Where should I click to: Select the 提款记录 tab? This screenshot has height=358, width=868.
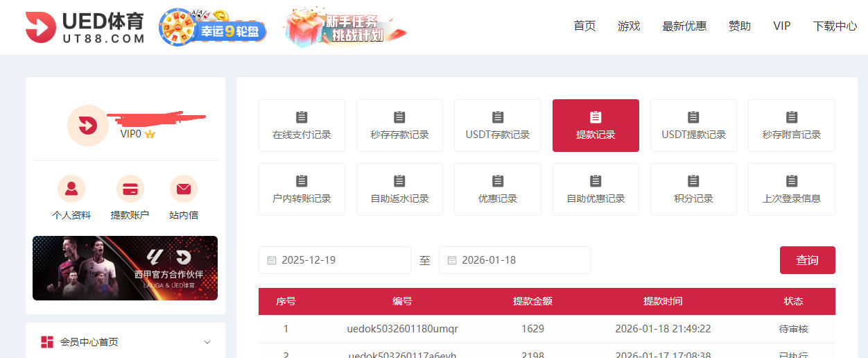coord(596,126)
